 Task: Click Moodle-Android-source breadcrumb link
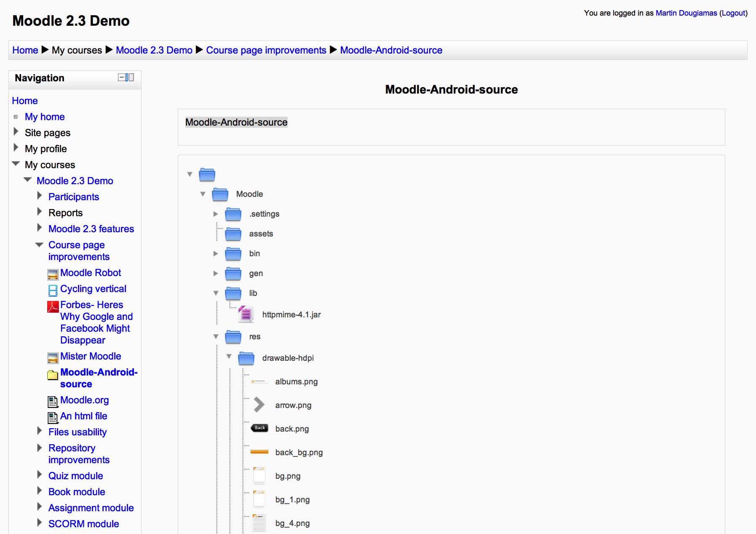391,50
